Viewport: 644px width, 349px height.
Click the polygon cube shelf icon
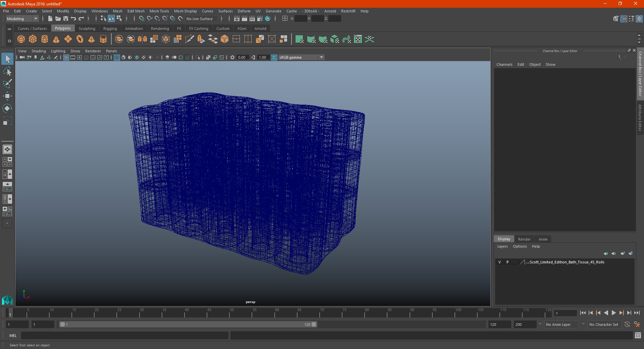coord(33,39)
